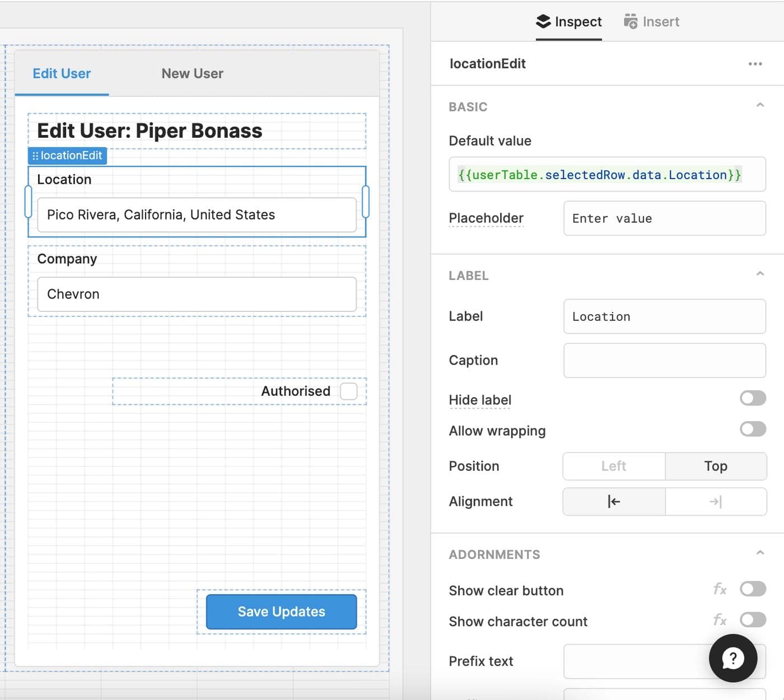Click the Save Updates button

tap(281, 612)
